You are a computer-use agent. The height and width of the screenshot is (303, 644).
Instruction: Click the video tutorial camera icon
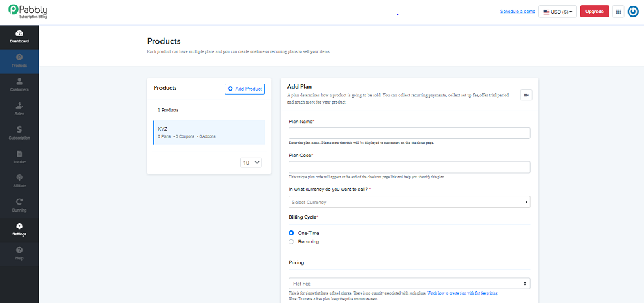tap(526, 95)
